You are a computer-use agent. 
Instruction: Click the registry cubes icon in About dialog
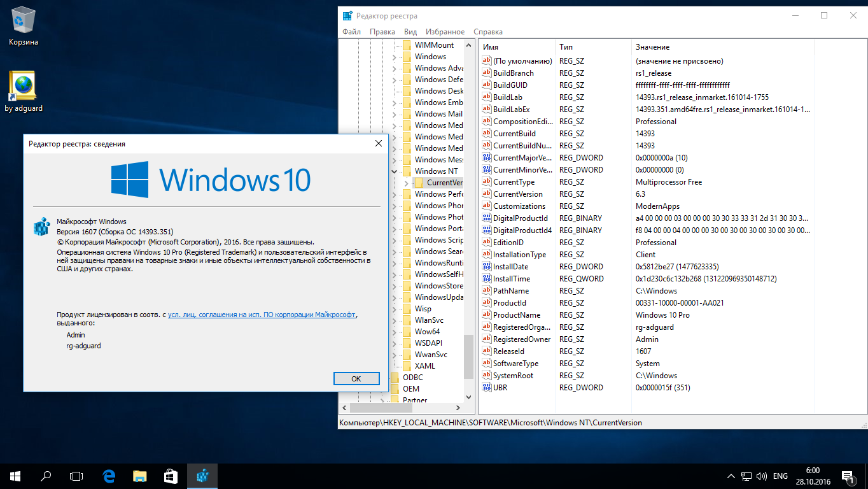(41, 227)
